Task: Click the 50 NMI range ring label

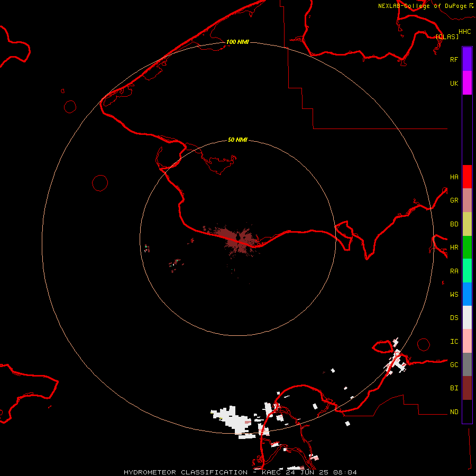Action: pos(237,140)
